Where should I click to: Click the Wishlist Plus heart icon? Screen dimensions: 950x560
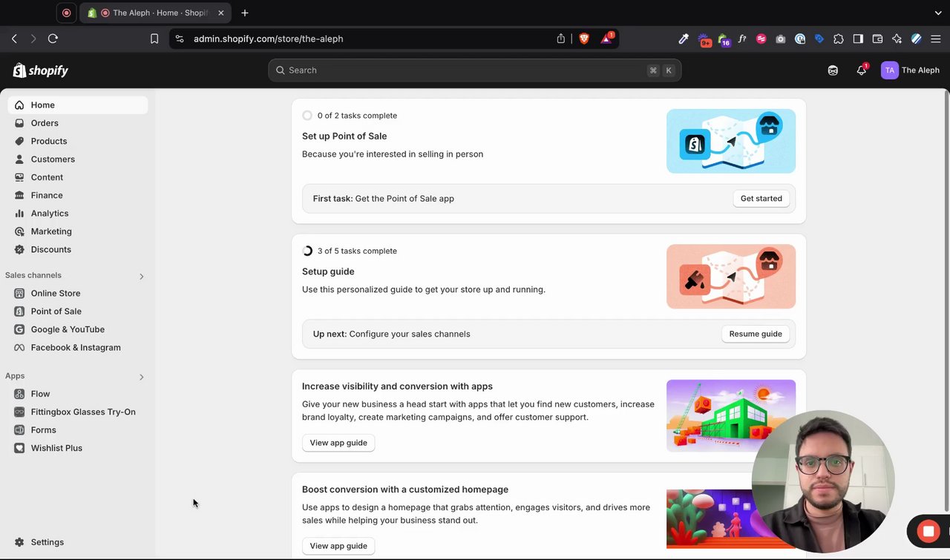pyautogui.click(x=19, y=448)
